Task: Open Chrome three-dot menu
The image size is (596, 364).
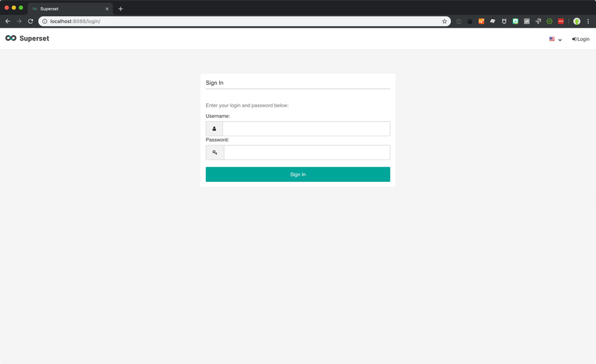Action: coord(588,21)
